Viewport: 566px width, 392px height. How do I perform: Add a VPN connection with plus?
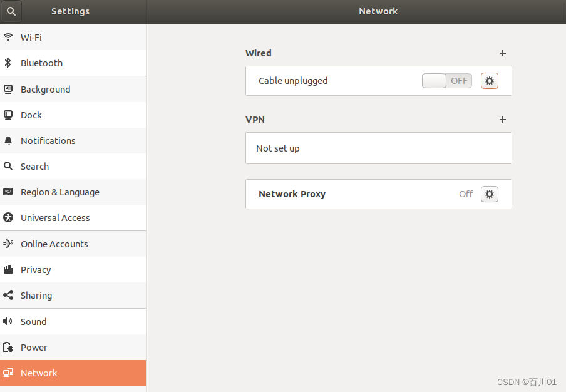tap(503, 120)
